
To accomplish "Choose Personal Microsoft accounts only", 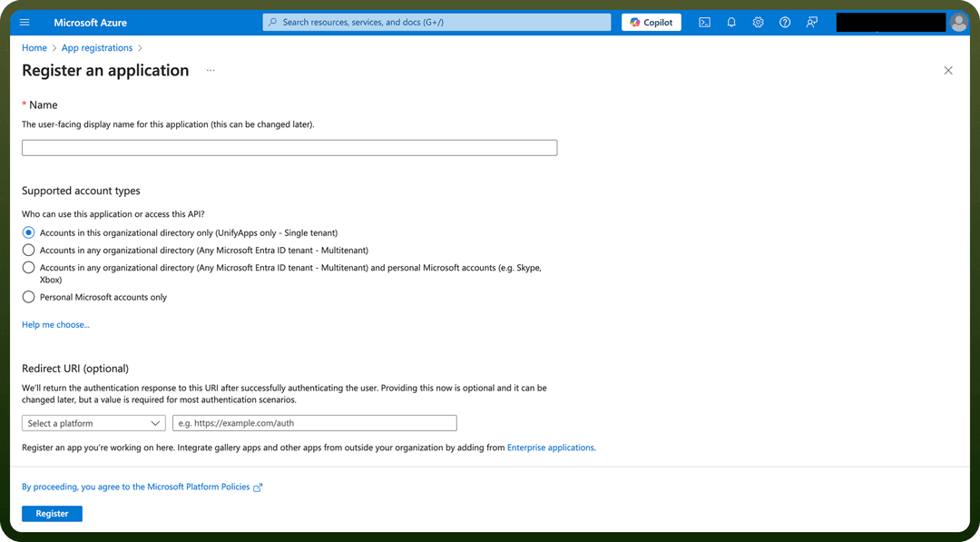I will pyautogui.click(x=28, y=297).
